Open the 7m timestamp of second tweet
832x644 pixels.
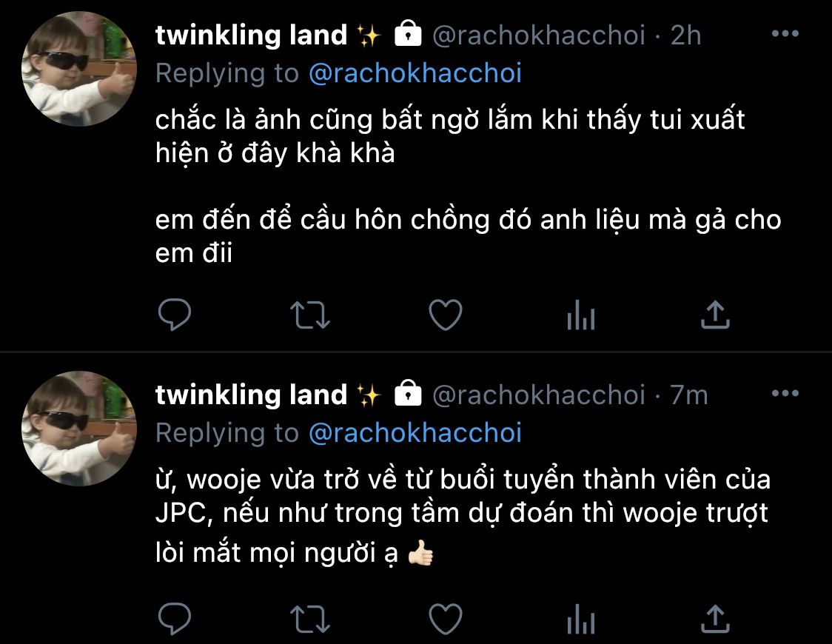click(x=688, y=395)
